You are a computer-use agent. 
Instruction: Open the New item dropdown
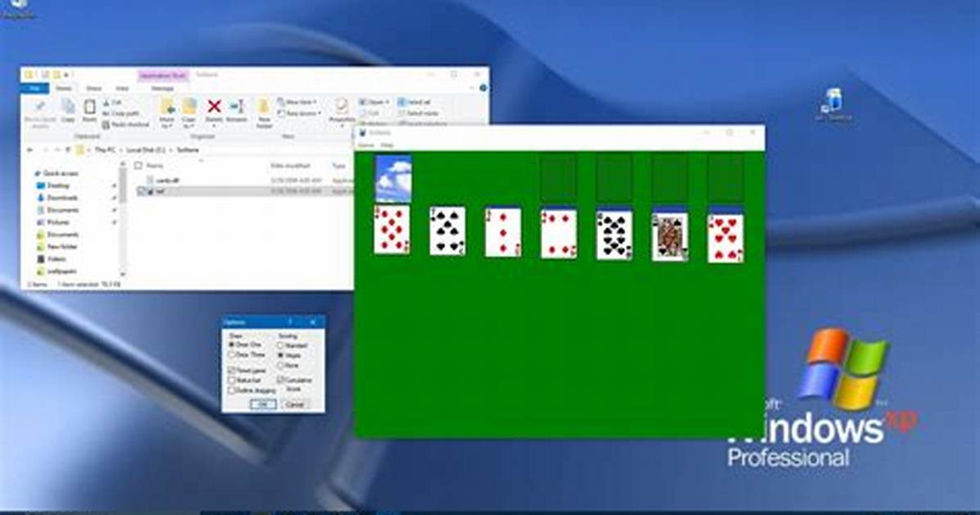point(297,102)
